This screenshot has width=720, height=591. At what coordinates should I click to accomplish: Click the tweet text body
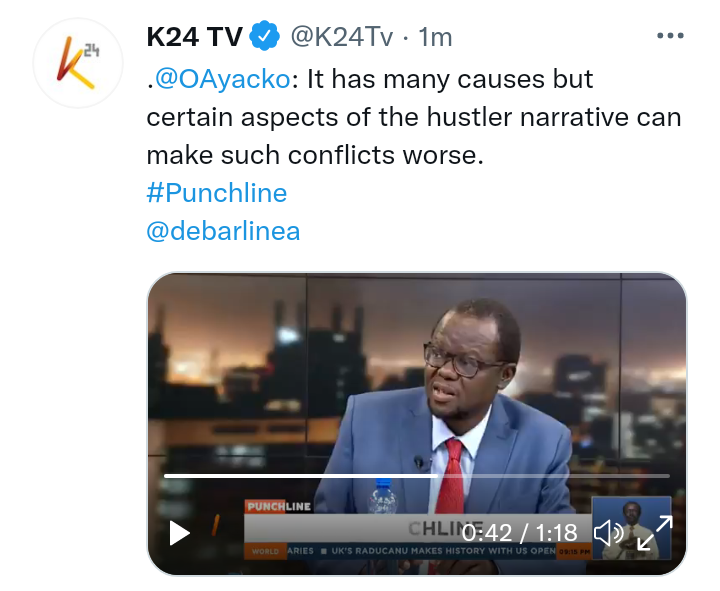pos(414,117)
